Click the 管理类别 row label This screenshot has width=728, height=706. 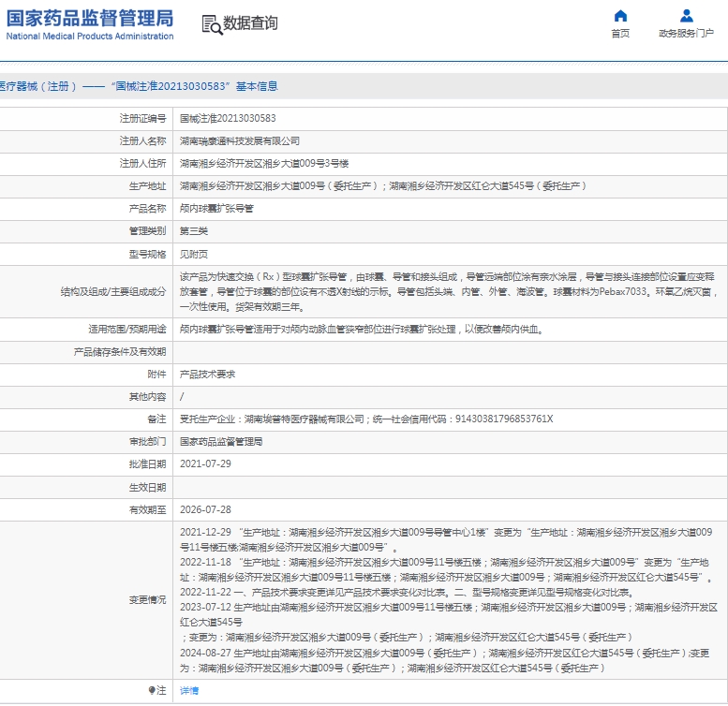tap(147, 231)
